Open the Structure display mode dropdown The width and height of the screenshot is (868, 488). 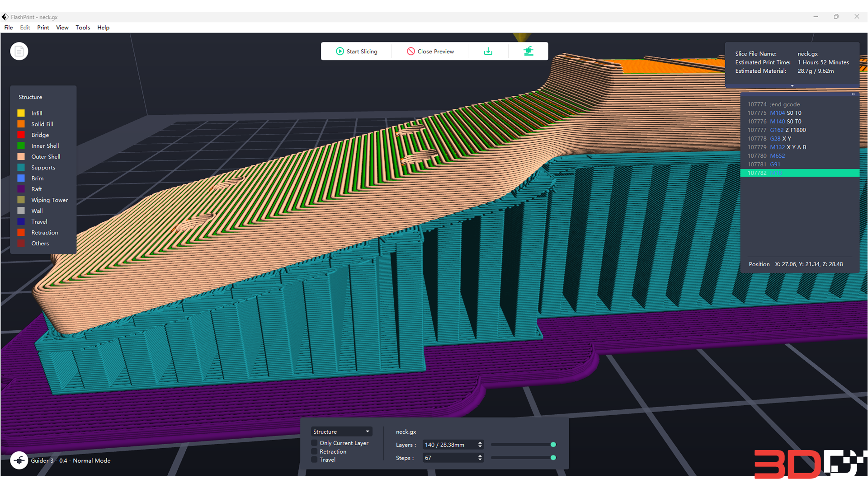(x=341, y=432)
